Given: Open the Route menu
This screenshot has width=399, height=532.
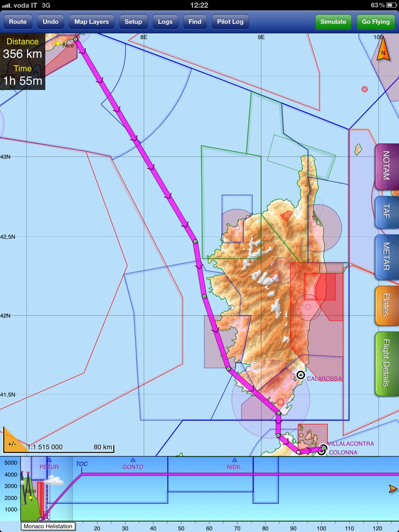Looking at the screenshot, I should tap(18, 22).
